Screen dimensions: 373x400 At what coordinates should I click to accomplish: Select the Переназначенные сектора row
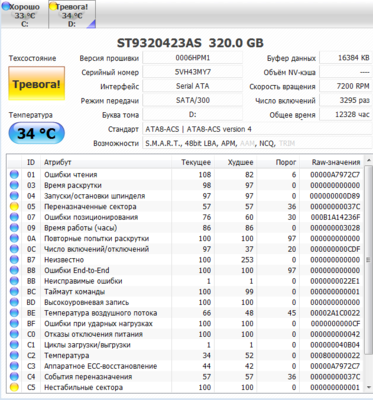(x=186, y=207)
